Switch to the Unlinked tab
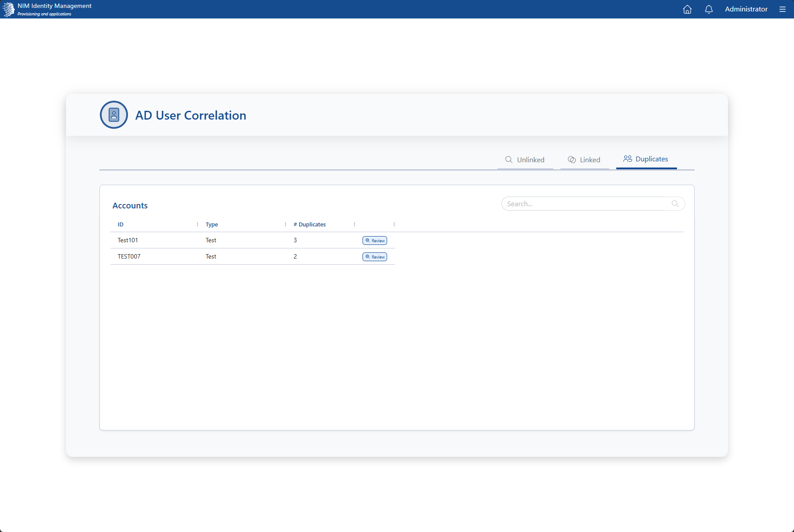 [x=525, y=160]
